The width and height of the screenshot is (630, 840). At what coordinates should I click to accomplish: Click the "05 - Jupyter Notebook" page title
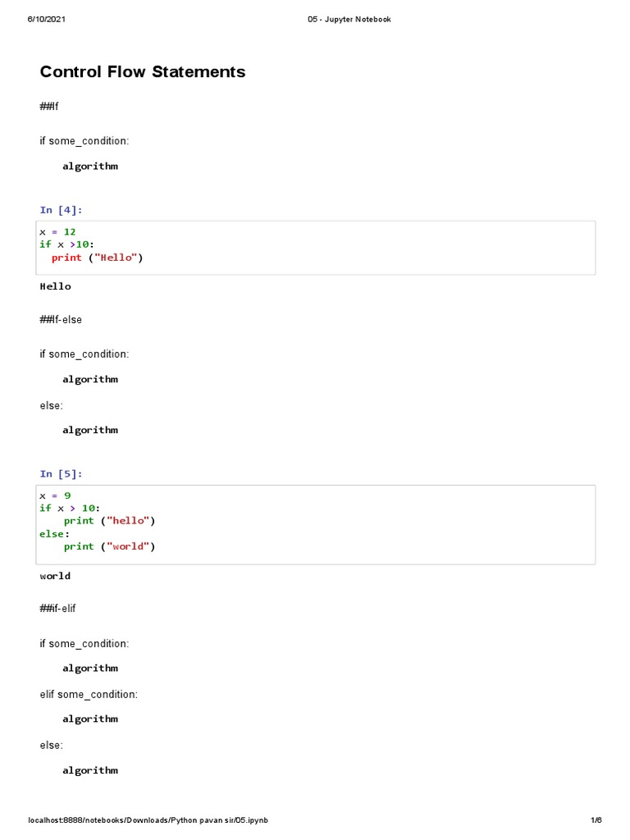coord(349,20)
